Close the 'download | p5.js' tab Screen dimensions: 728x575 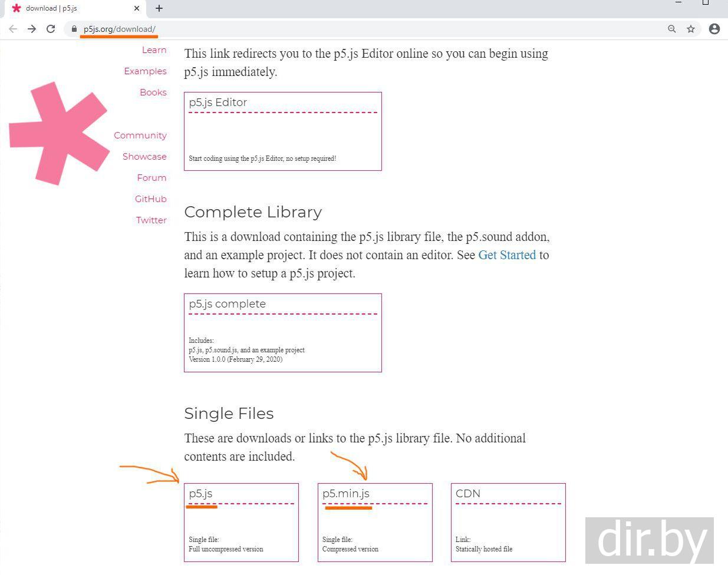[137, 8]
